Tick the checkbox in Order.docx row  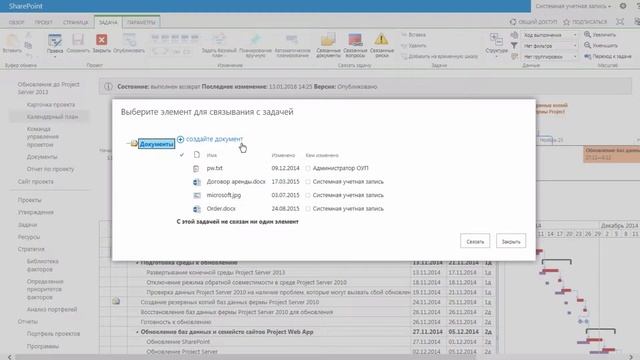point(308,209)
